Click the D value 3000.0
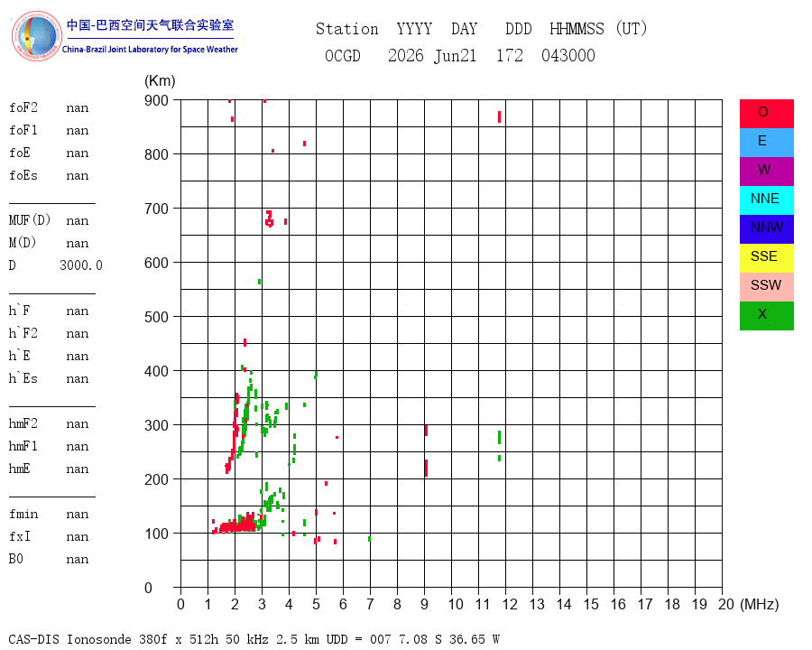The height and width of the screenshot is (650, 812). (x=81, y=265)
